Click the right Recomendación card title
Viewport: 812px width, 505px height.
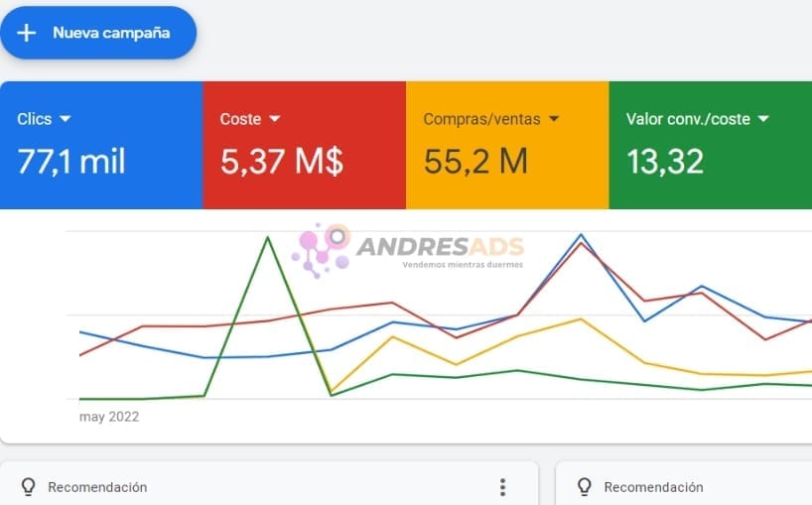pyautogui.click(x=653, y=487)
